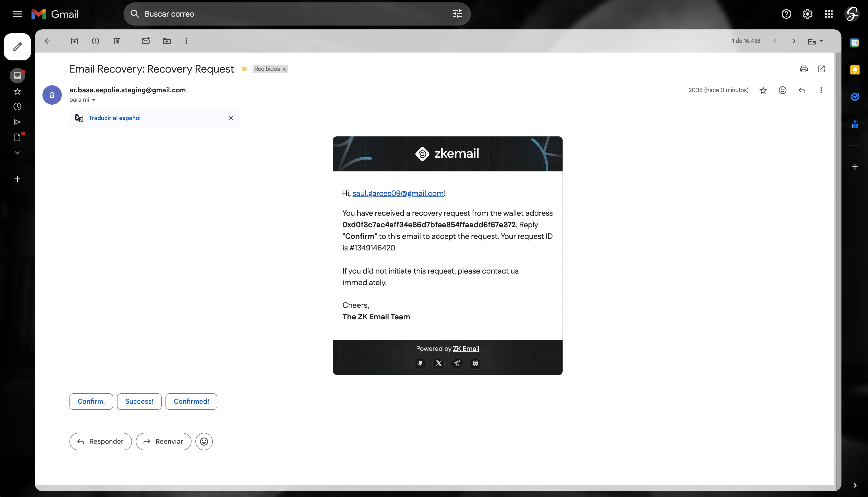Open the X icon in email footer
868x497 pixels.
pos(439,363)
